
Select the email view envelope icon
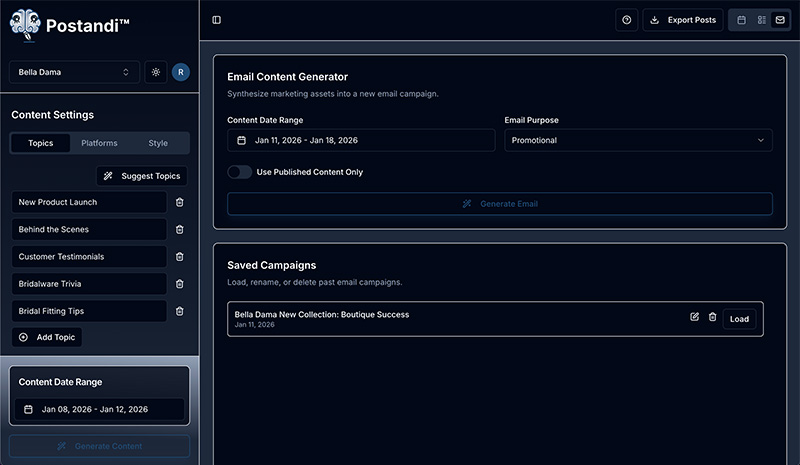[780, 20]
